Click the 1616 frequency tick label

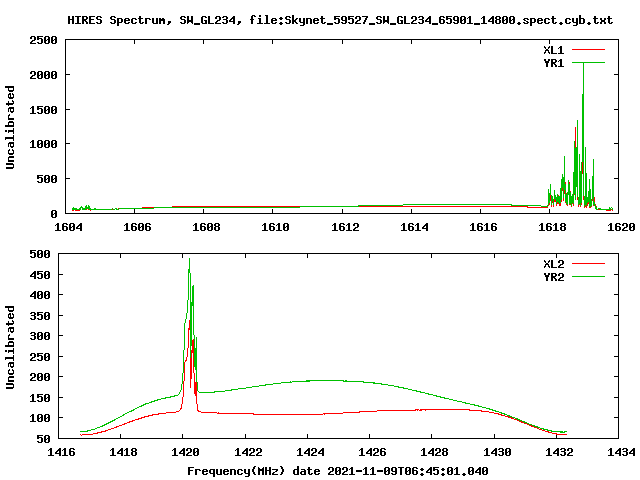click(x=483, y=227)
